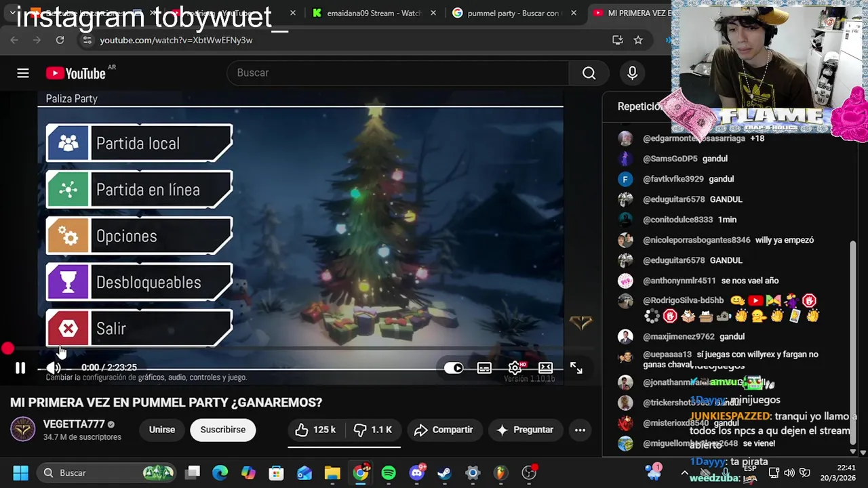868x488 pixels.
Task: Switch to the pummel party Google search tab
Action: 513,13
